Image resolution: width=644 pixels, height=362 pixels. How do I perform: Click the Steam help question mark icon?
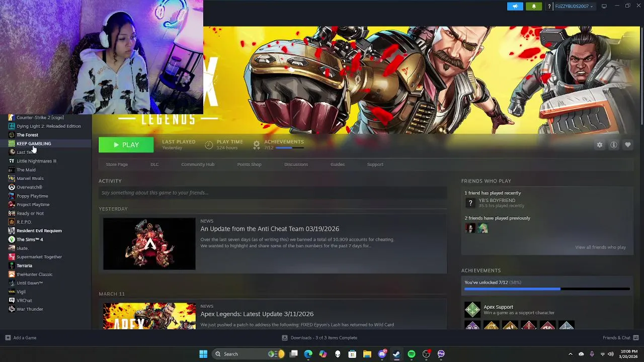(549, 6)
